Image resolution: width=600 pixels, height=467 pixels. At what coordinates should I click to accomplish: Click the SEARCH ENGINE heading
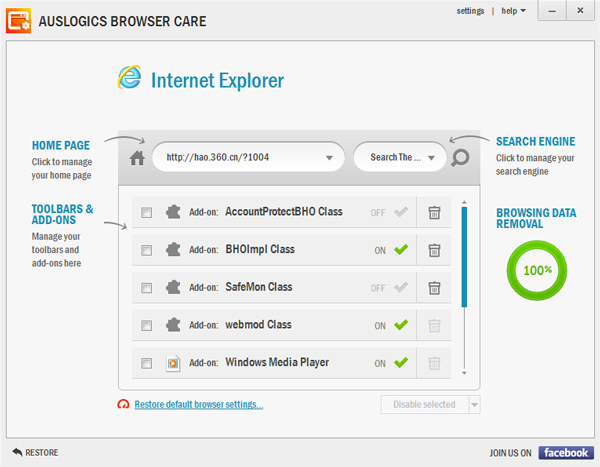(x=535, y=142)
